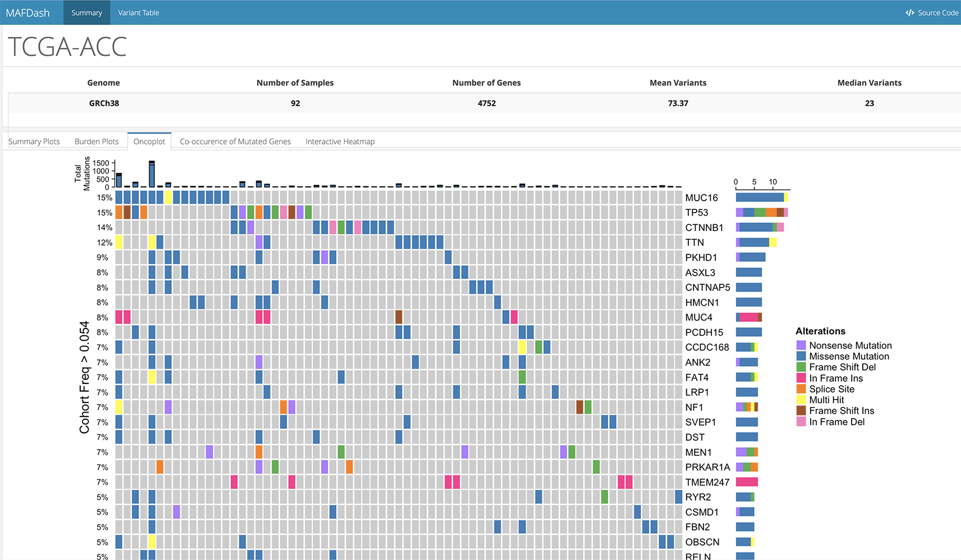Toggle visibility of the Missense Mutation category

(x=849, y=356)
